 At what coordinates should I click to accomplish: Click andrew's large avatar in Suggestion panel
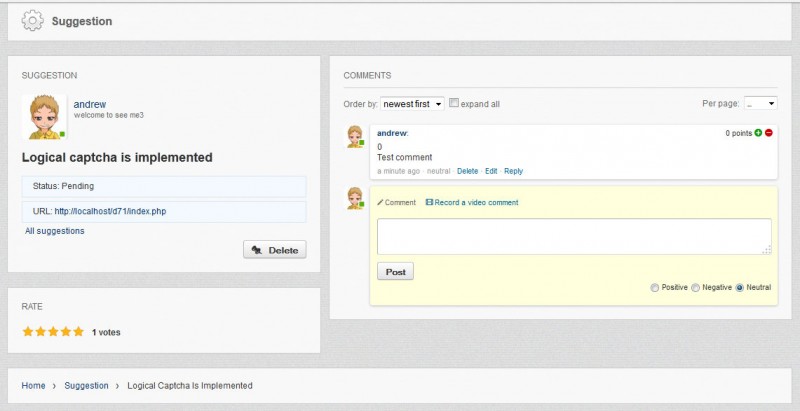click(44, 117)
